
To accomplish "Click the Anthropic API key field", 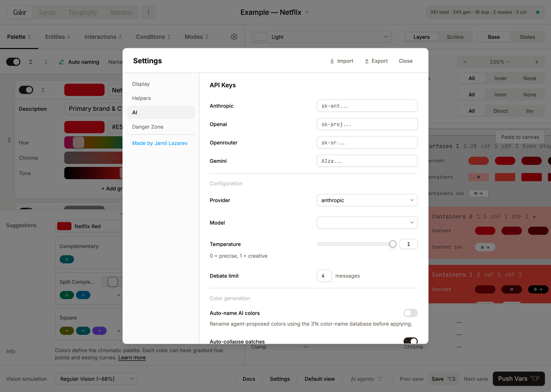I will coord(367,106).
